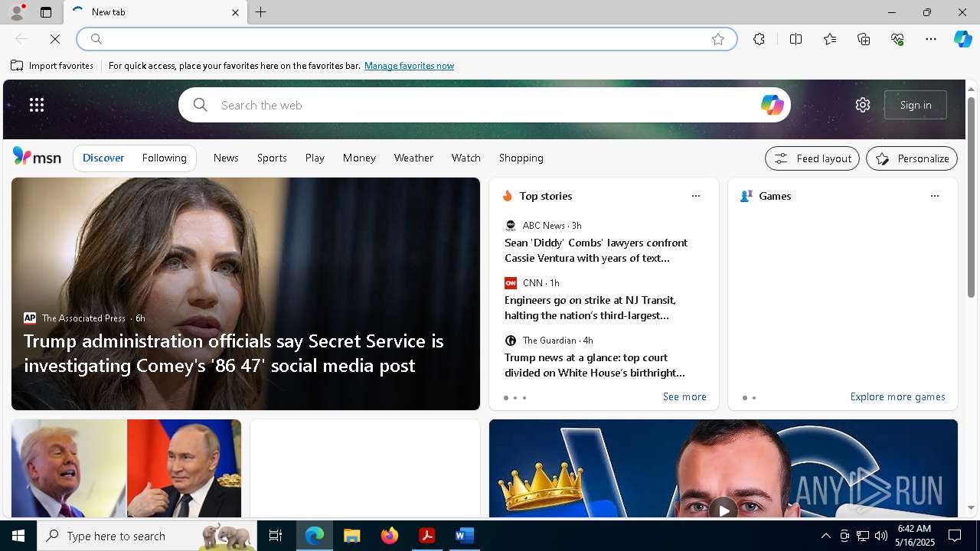The width and height of the screenshot is (980, 551).
Task: Open the Edge profile icon
Action: coord(17,12)
